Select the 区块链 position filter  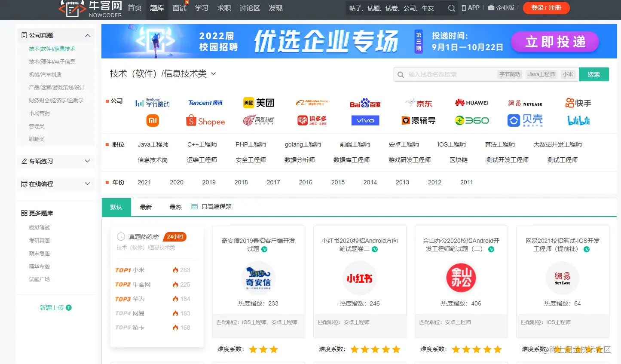[459, 160]
